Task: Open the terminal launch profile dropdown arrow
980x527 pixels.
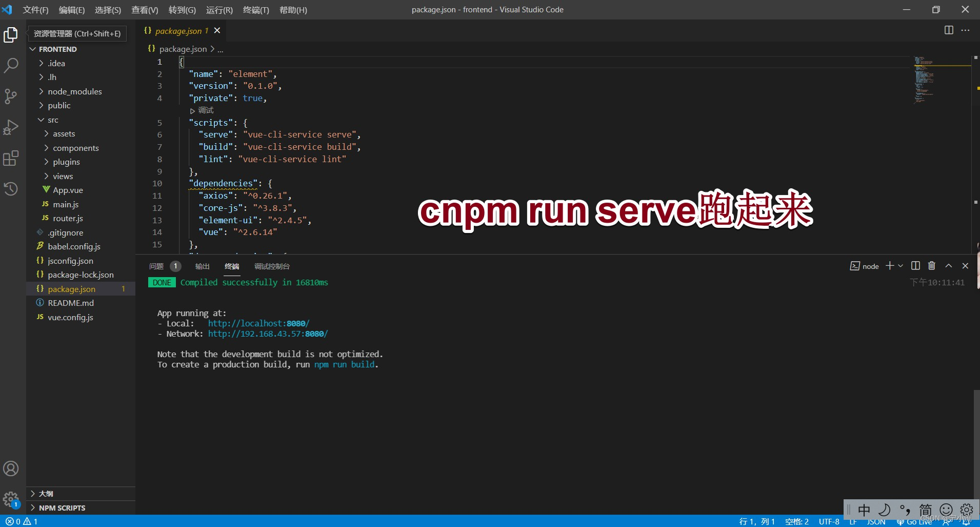Action: click(x=901, y=266)
